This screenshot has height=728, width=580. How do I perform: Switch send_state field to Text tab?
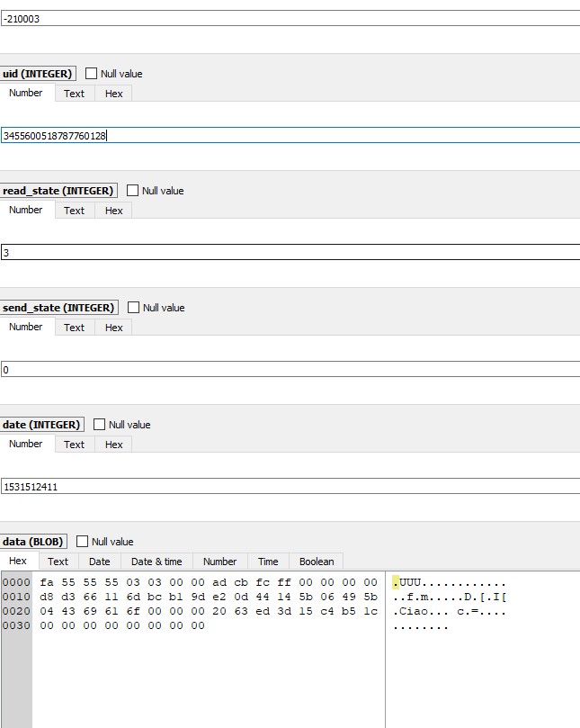(x=75, y=328)
